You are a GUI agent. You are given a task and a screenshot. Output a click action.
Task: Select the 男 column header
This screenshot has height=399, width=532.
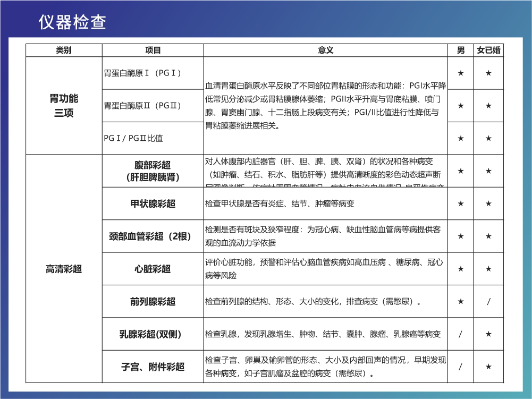click(x=460, y=50)
